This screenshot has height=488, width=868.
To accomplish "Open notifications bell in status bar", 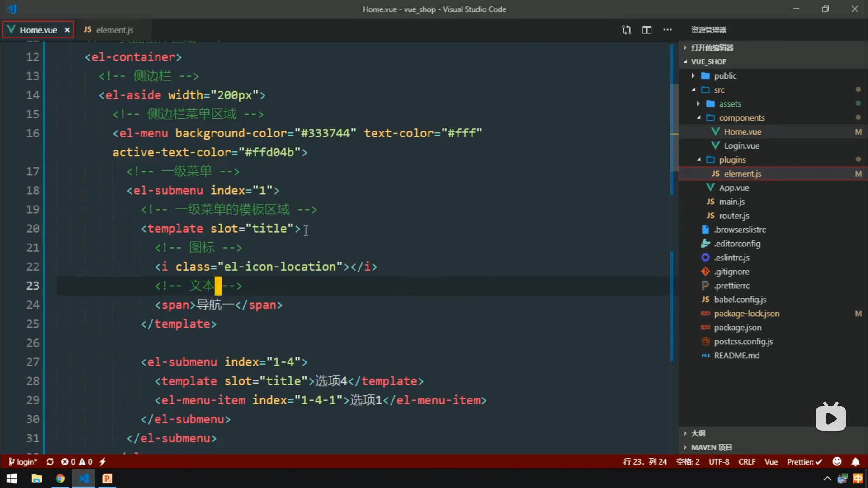I will (x=855, y=462).
